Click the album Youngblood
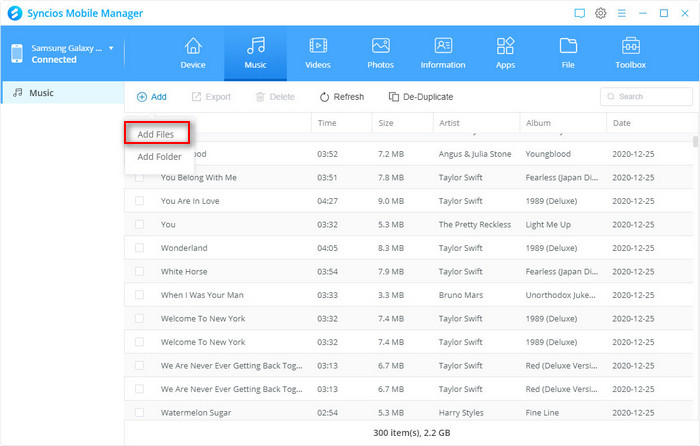This screenshot has width=700, height=446. coord(548,154)
